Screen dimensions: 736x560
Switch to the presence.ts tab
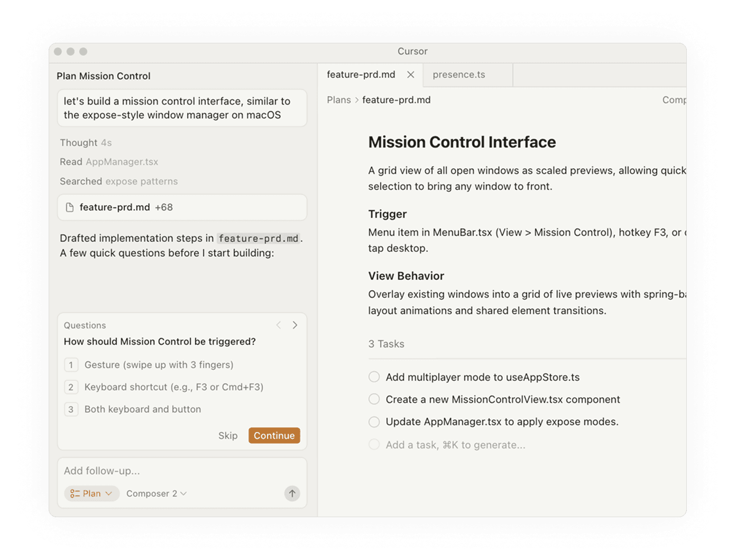coord(459,75)
